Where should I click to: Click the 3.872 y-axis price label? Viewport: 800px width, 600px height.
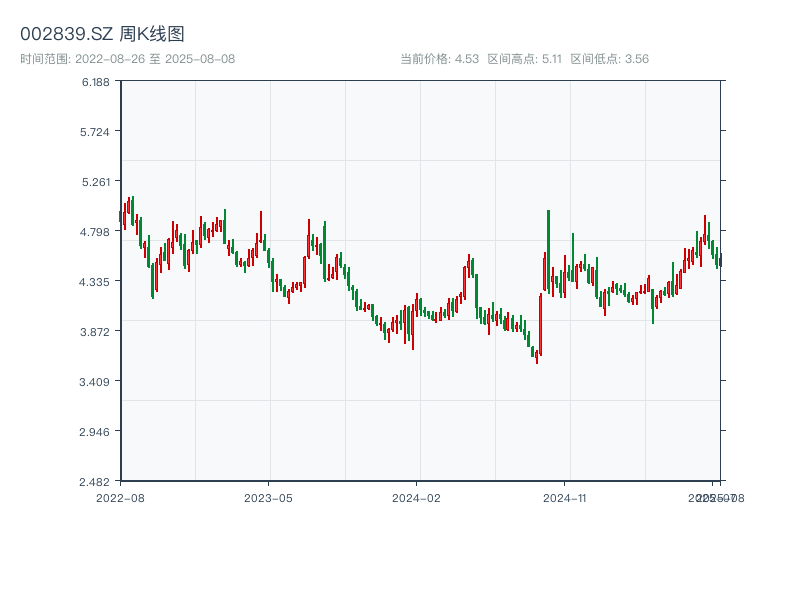pyautogui.click(x=96, y=332)
